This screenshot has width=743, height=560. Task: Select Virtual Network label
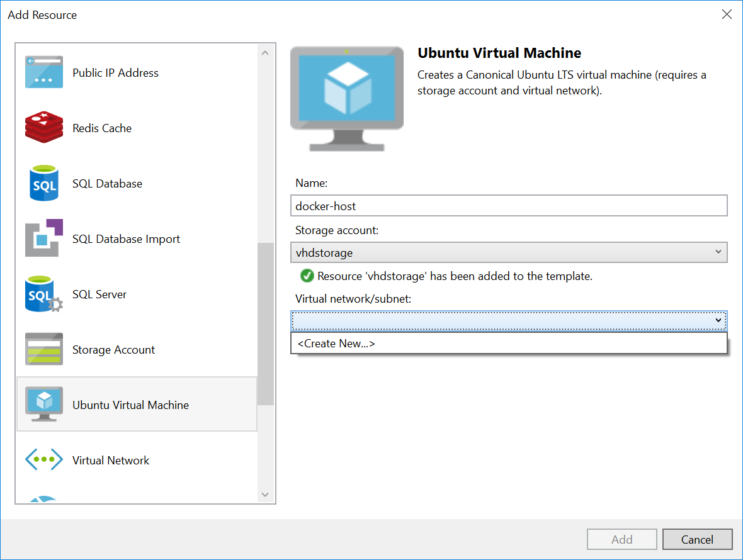110,461
